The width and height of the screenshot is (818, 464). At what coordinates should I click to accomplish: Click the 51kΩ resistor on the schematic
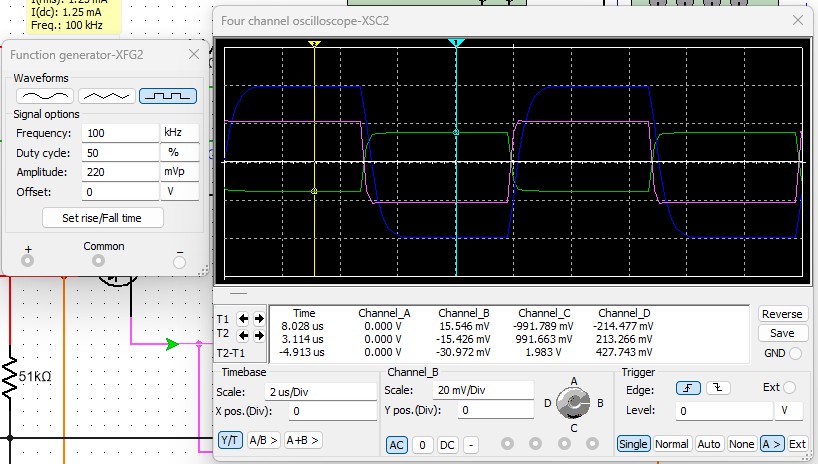(x=10, y=377)
